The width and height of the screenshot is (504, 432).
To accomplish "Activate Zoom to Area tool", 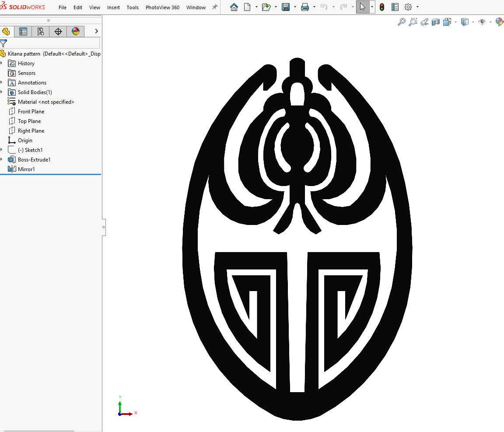I will pyautogui.click(x=413, y=22).
